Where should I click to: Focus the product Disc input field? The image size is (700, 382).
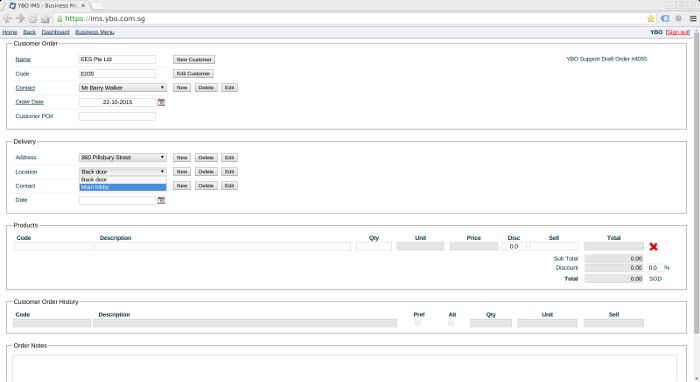coord(514,246)
